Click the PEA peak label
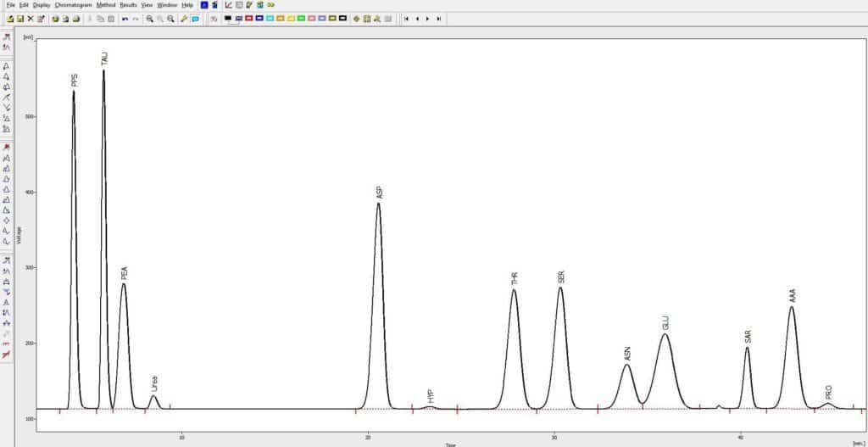 [x=125, y=273]
